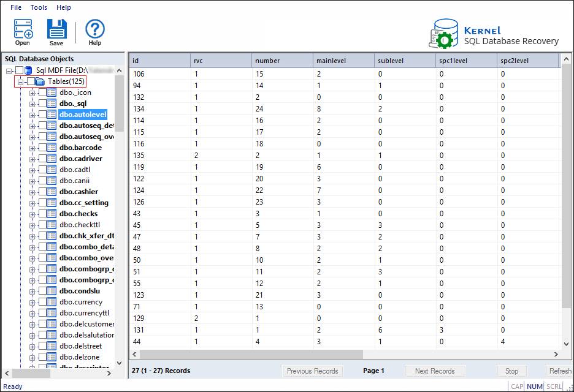The height and width of the screenshot is (392, 574).
Task: Tick the dbo._icon checkbox
Action: [x=42, y=92]
